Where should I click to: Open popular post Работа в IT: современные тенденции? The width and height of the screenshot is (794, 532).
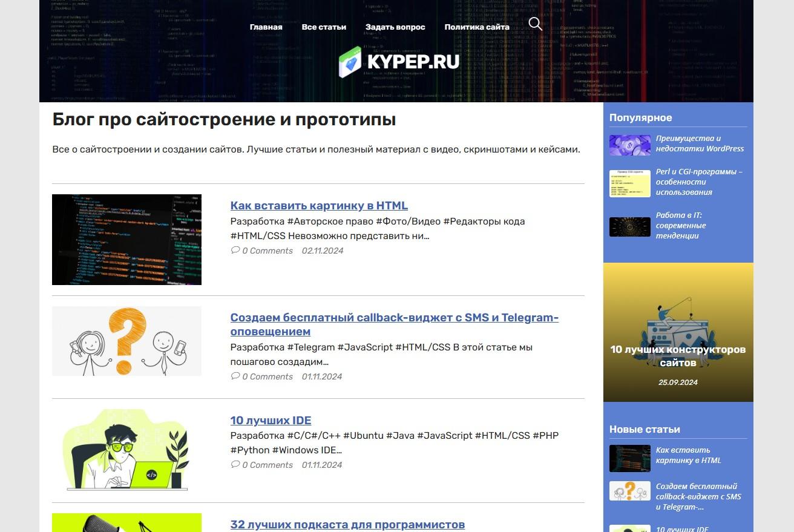pyautogui.click(x=681, y=225)
